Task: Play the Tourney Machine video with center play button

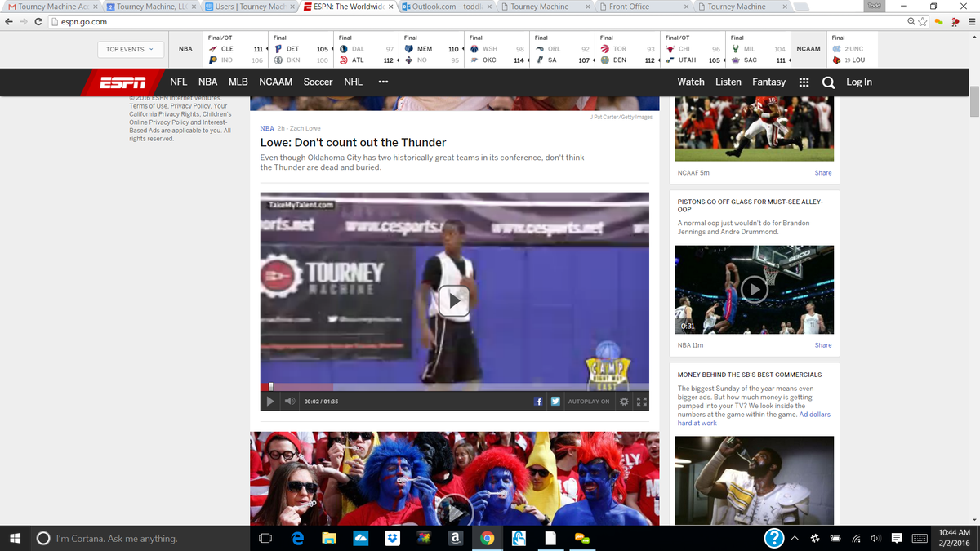Action: point(454,301)
